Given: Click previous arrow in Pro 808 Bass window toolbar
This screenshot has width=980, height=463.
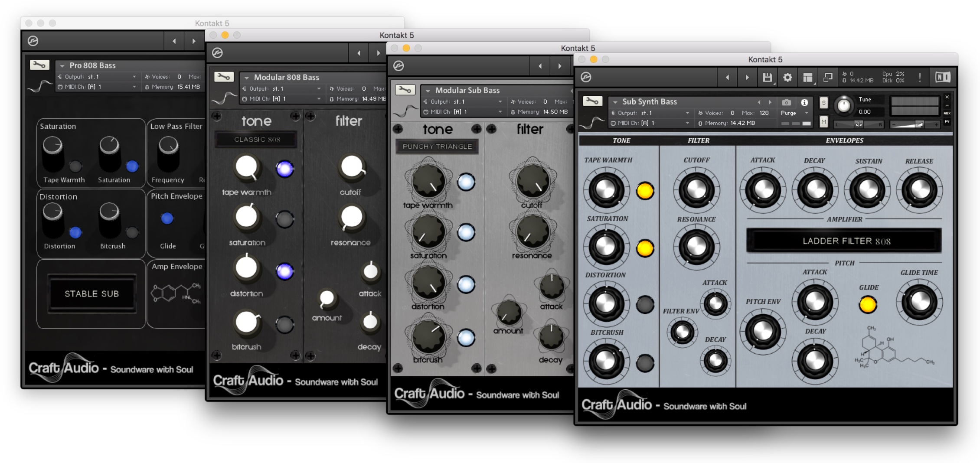Looking at the screenshot, I should [x=174, y=41].
